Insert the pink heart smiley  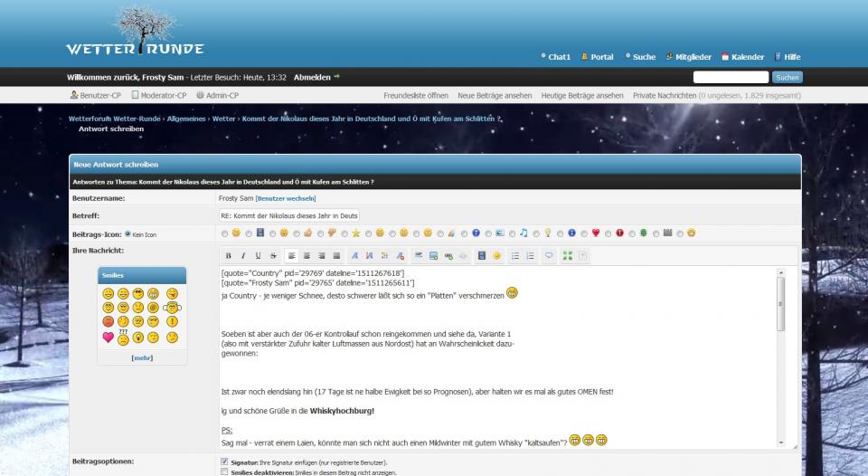pos(108,338)
